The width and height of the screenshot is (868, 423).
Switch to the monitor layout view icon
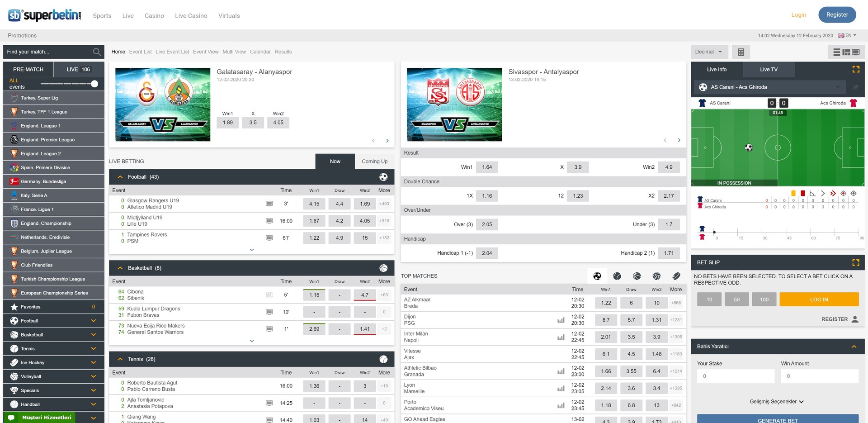856,52
